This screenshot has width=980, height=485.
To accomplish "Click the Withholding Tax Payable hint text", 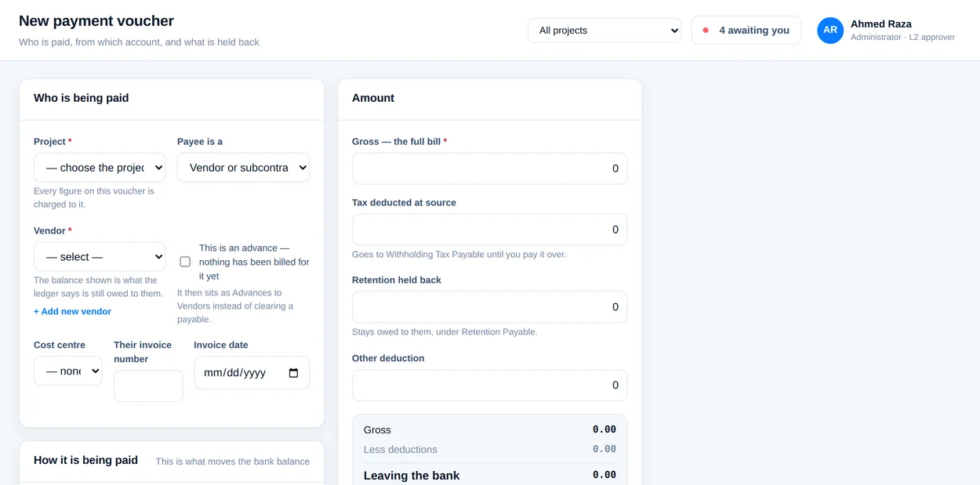I will [459, 255].
